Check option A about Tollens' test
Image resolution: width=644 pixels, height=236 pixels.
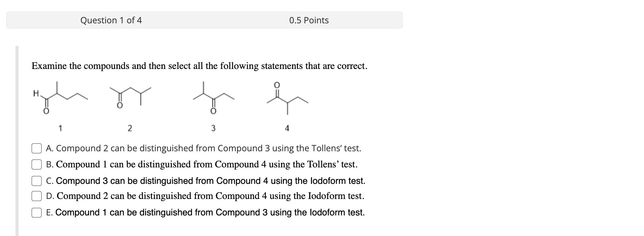point(37,148)
